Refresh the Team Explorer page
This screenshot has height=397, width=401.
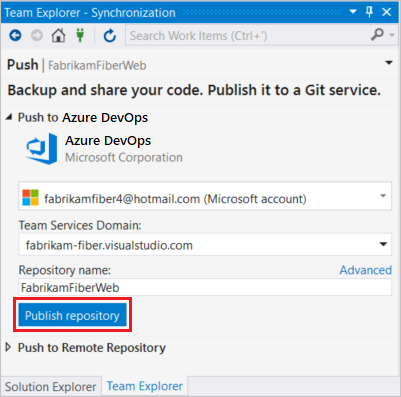109,35
